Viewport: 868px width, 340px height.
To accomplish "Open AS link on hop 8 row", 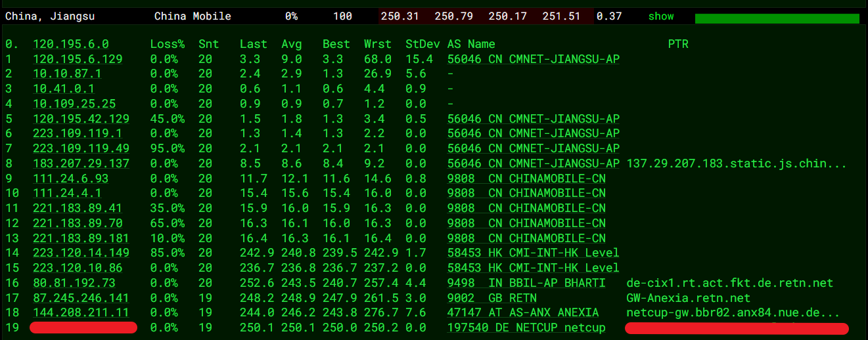I will (533, 163).
